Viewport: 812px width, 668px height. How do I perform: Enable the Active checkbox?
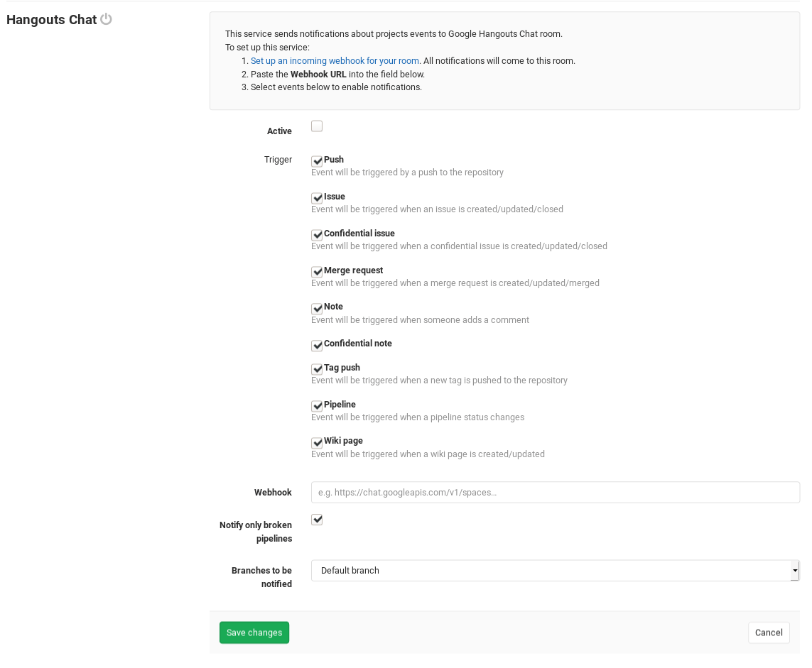(x=317, y=126)
